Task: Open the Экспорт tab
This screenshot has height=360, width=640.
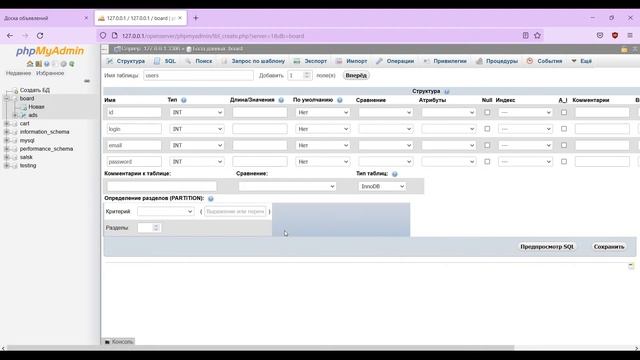Action: 311,61
